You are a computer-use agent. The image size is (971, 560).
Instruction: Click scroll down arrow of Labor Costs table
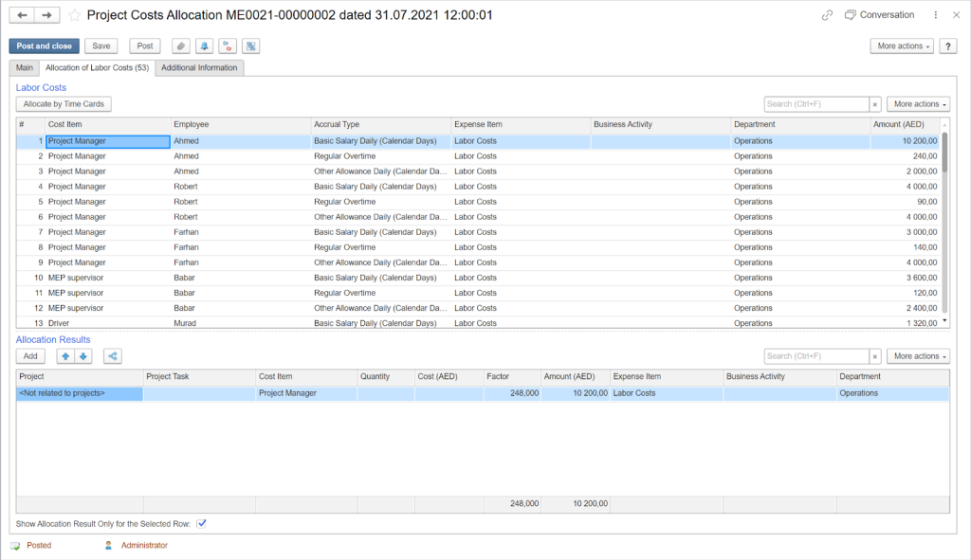tap(944, 320)
